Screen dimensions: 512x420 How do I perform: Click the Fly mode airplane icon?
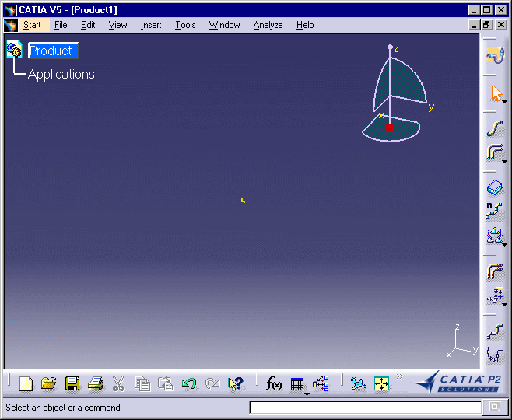click(x=358, y=383)
